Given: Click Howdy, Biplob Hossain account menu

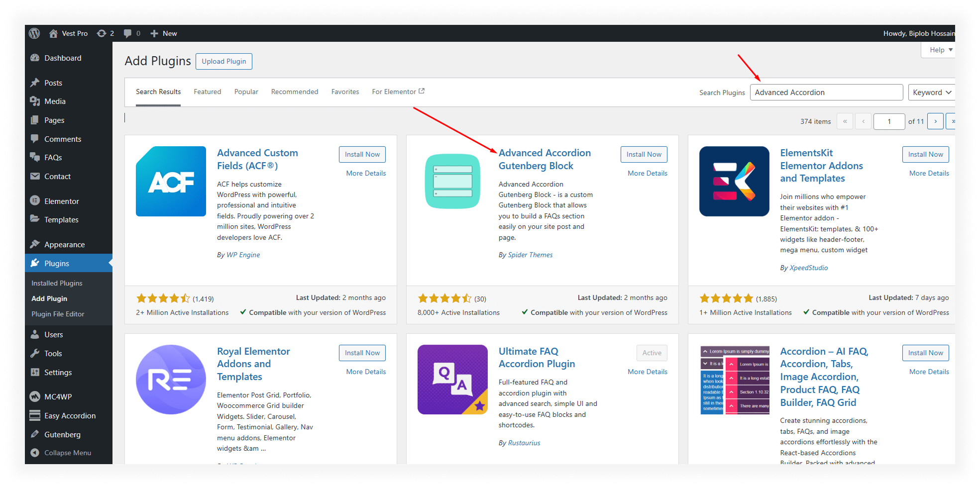Looking at the screenshot, I should [919, 33].
